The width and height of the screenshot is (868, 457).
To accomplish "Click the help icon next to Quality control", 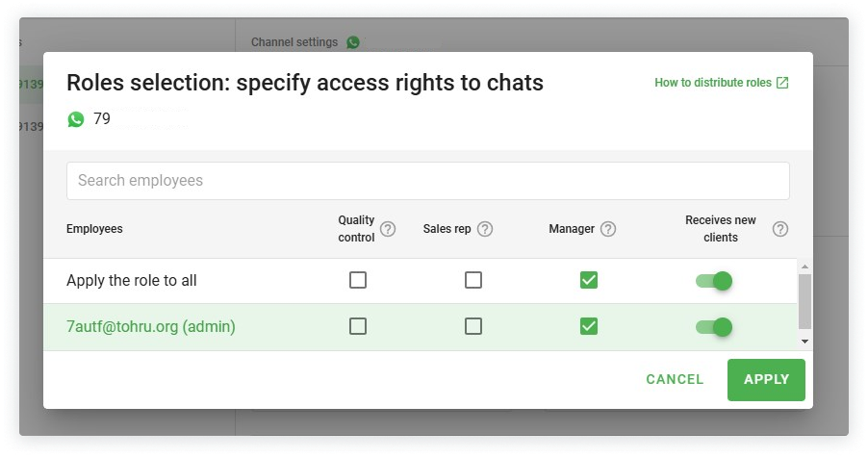I will (388, 229).
